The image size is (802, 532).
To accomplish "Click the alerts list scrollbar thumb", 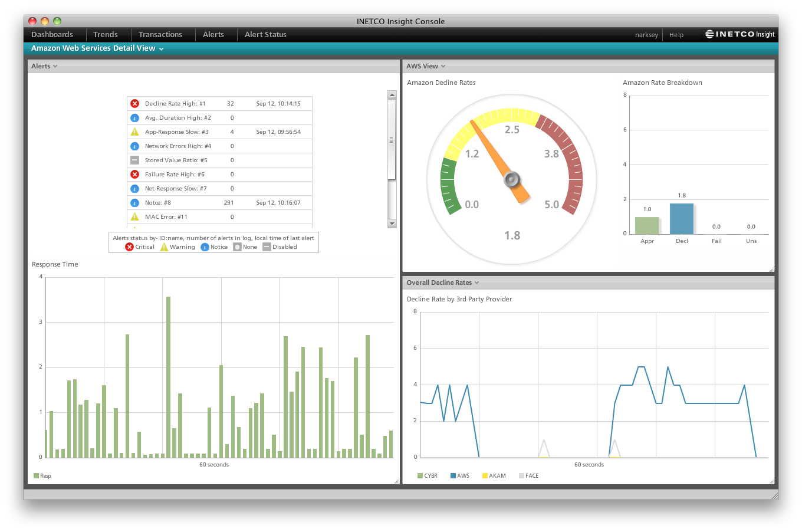I will coord(392,140).
